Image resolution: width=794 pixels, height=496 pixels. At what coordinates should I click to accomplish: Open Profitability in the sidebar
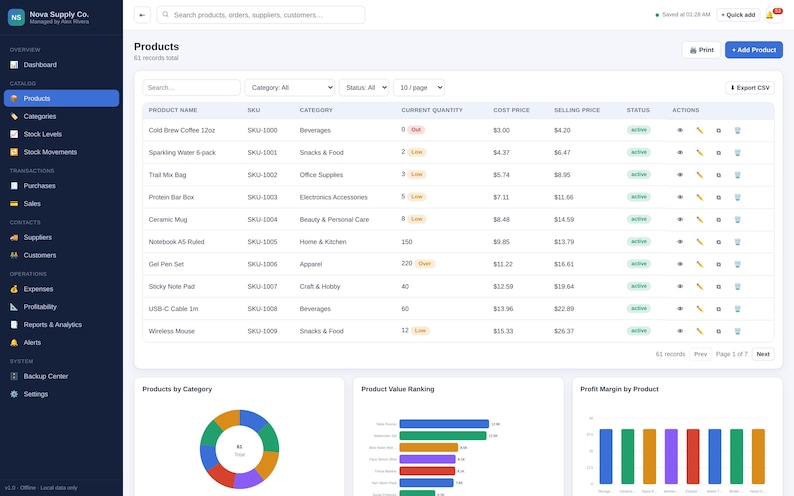coord(61,307)
